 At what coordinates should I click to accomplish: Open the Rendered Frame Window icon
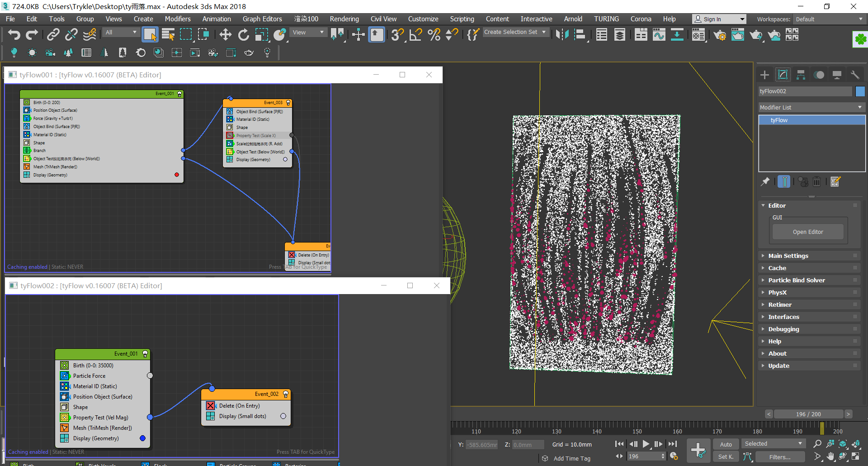click(738, 34)
